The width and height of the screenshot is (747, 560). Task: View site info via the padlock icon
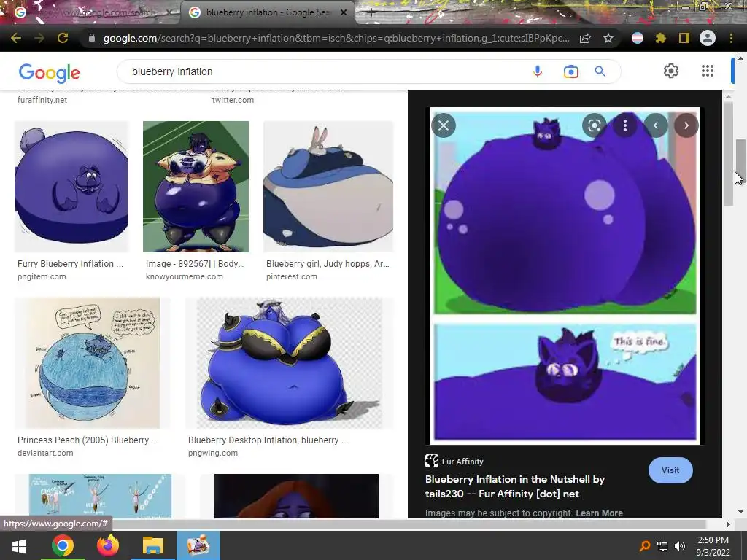(92, 38)
